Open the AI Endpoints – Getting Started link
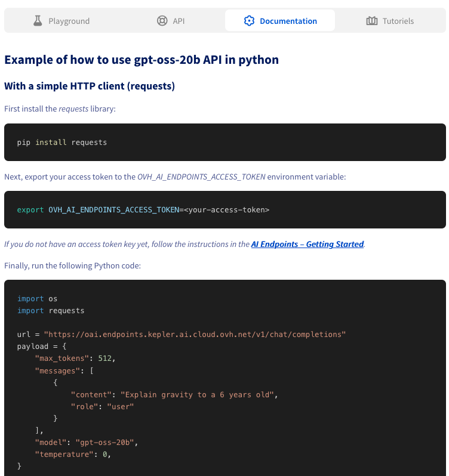 point(307,244)
